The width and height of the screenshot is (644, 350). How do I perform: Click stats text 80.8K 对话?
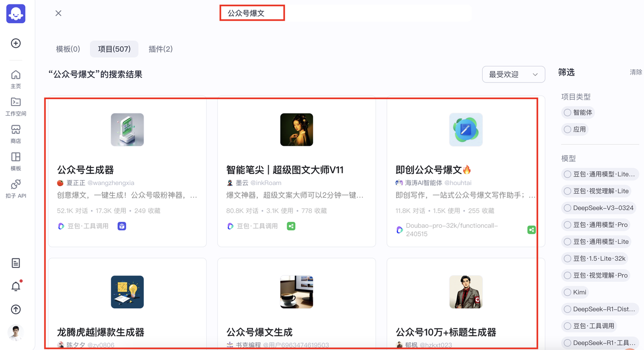click(x=242, y=211)
